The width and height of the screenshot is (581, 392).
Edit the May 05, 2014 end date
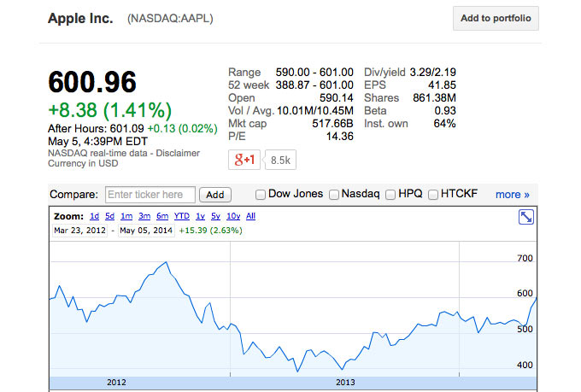coord(146,231)
